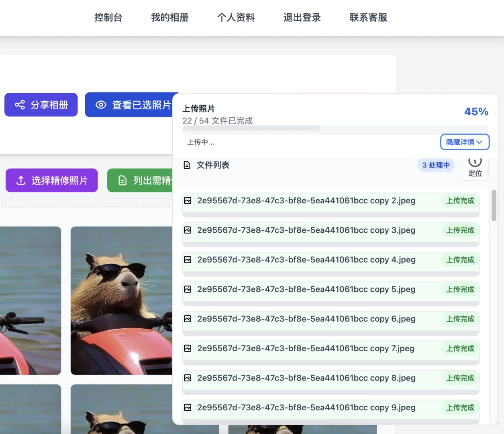Select file name ending copy 4.jpeg

tap(306, 260)
